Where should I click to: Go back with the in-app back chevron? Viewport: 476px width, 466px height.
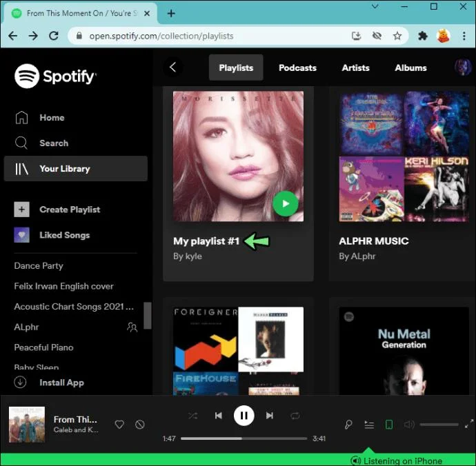(172, 67)
